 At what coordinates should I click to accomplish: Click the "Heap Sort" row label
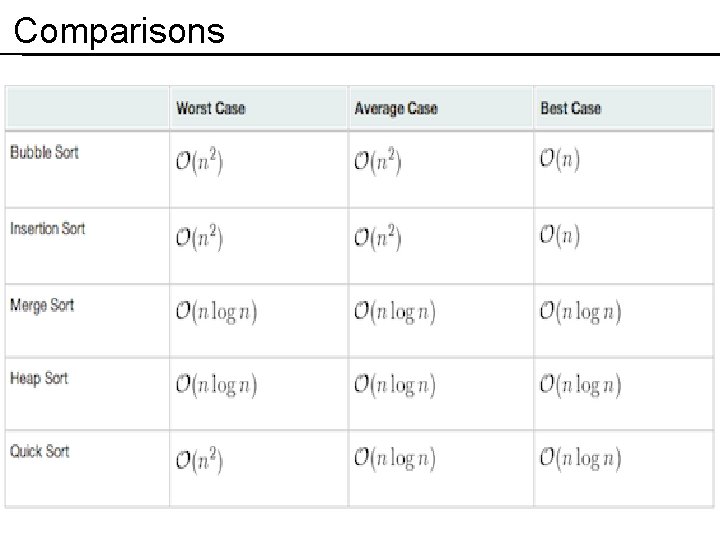coord(39,379)
